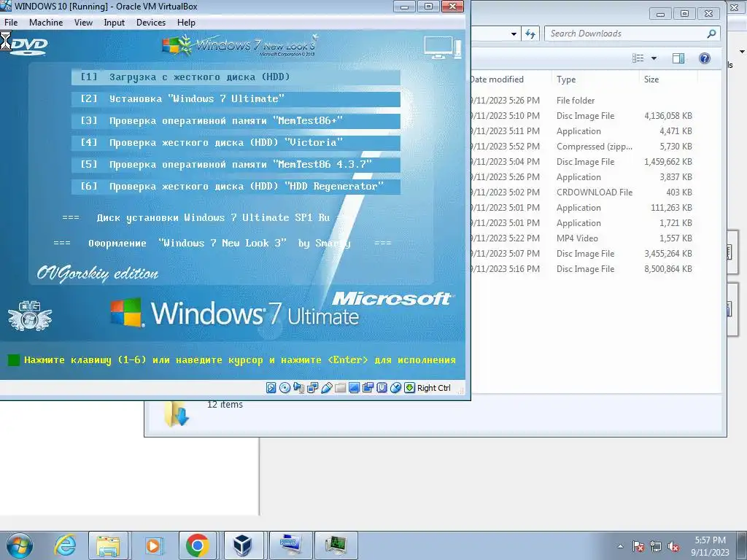747x560 pixels.
Task: Open the Devices menu in VirtualBox
Action: [151, 23]
